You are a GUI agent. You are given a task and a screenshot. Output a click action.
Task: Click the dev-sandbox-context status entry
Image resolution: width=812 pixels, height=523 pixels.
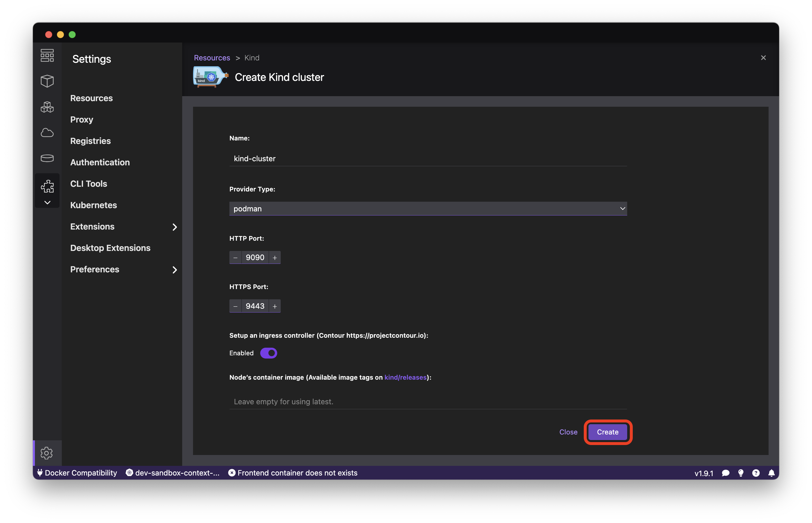tap(177, 473)
